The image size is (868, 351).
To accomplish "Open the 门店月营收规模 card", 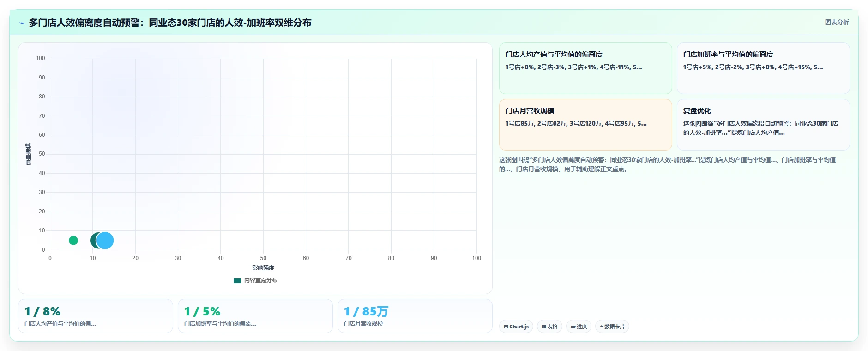I will 585,125.
